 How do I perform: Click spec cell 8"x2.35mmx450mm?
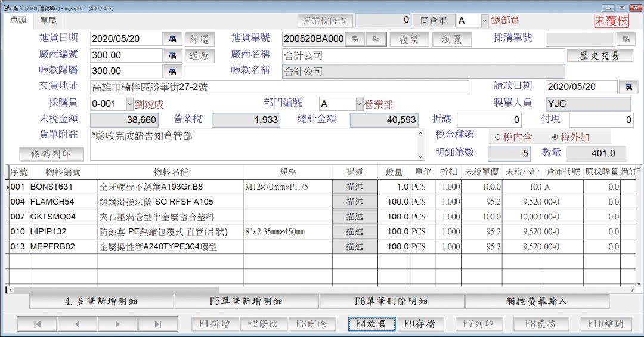288,232
